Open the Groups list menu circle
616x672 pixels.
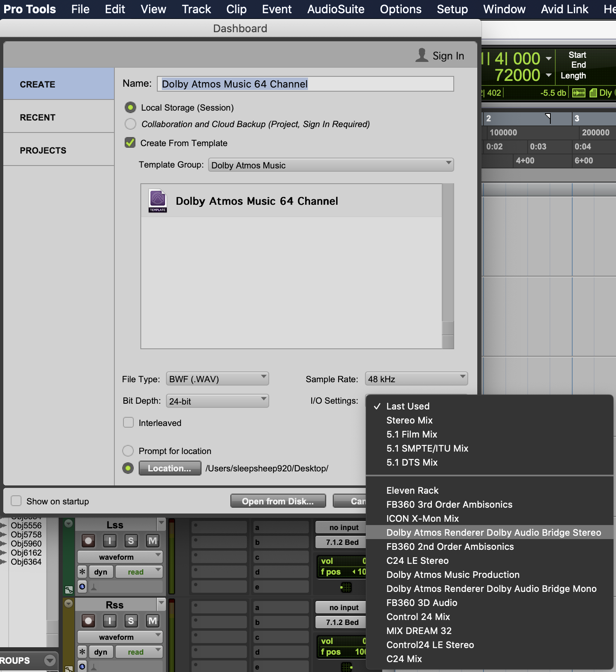tap(50, 660)
